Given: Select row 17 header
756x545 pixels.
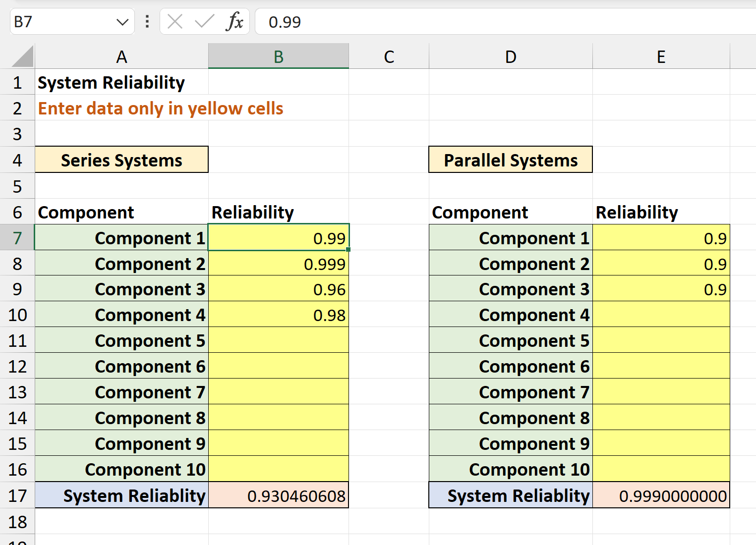Looking at the screenshot, I should coord(17,495).
